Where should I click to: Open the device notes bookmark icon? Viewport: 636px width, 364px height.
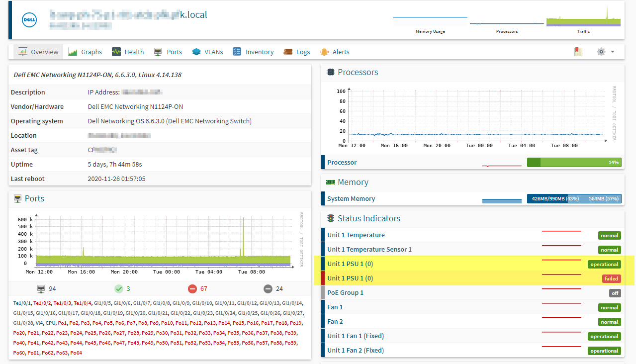pos(578,52)
